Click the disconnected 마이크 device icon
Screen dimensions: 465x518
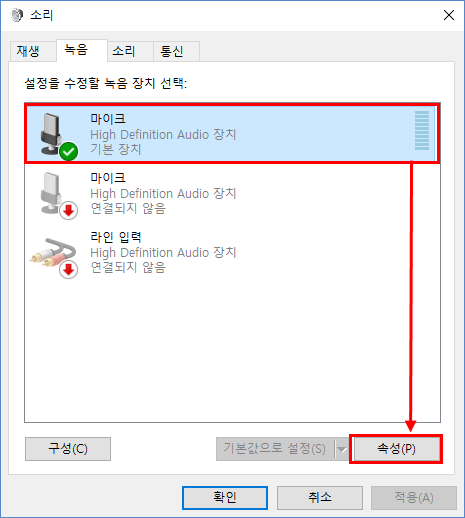coord(55,194)
